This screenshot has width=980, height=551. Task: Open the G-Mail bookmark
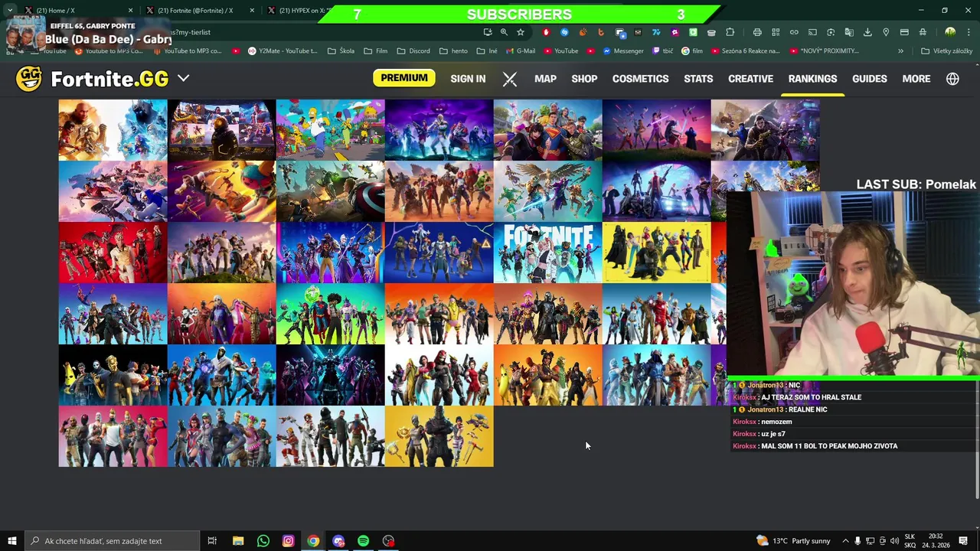click(520, 51)
